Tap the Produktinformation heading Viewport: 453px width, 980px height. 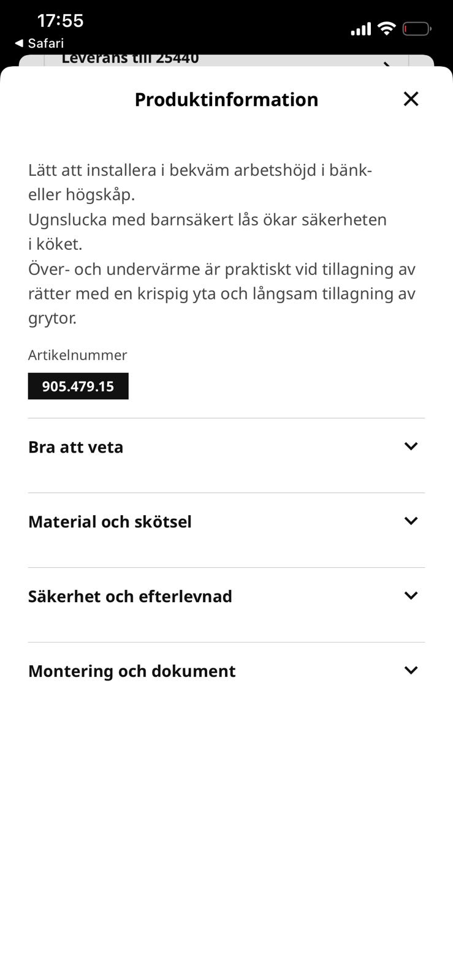coord(226,99)
